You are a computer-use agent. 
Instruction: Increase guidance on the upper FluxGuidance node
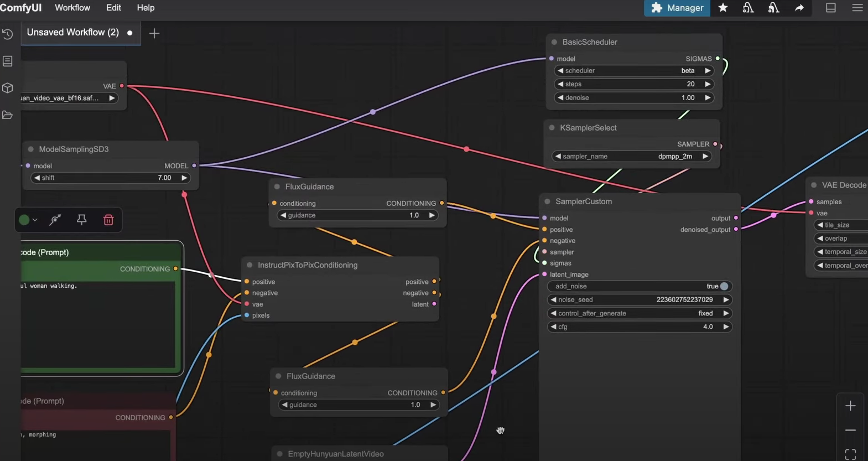432,215
